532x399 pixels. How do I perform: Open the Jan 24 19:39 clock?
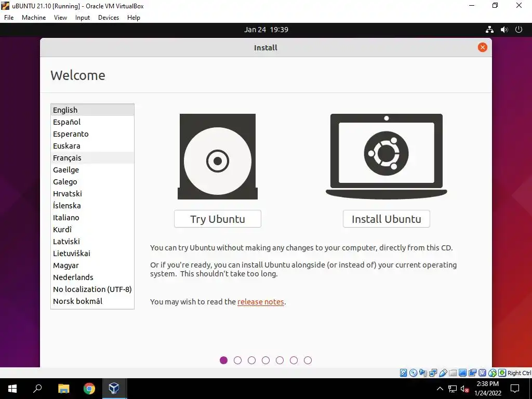266,30
